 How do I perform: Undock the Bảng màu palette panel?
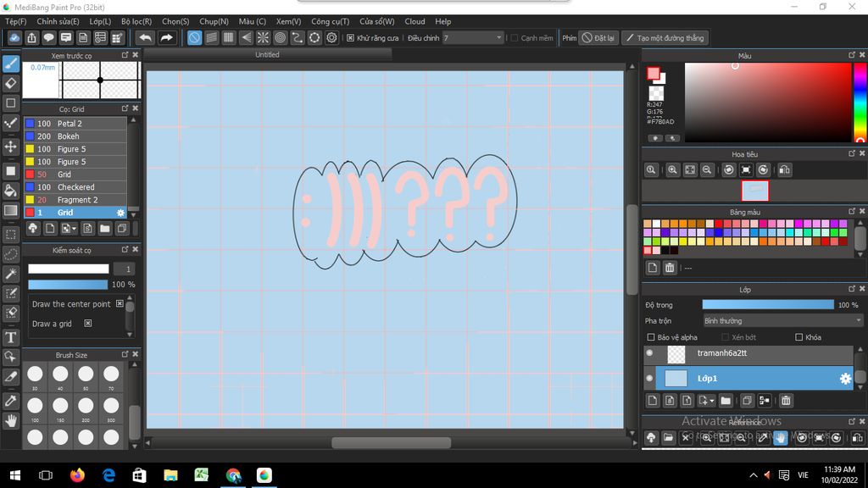[x=851, y=211]
